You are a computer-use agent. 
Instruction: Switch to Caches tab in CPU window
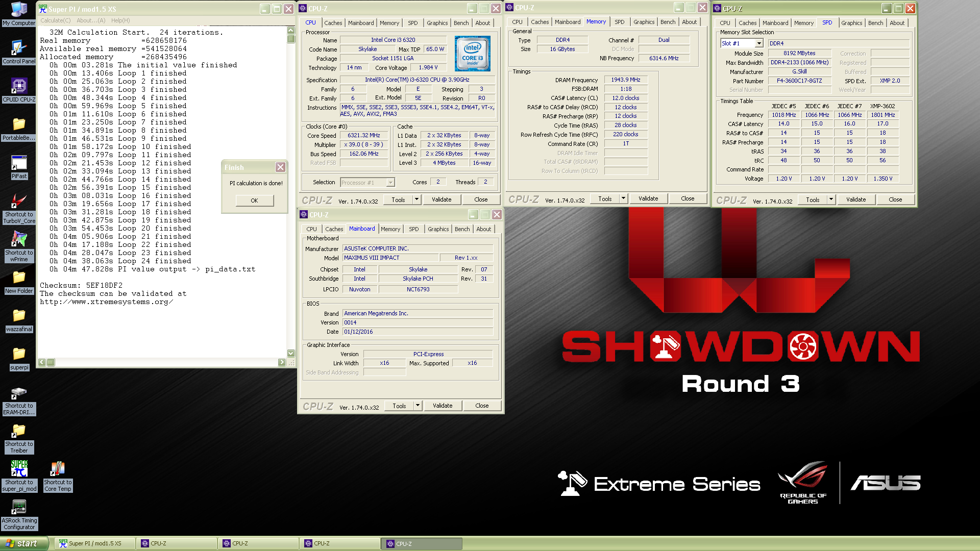click(333, 23)
